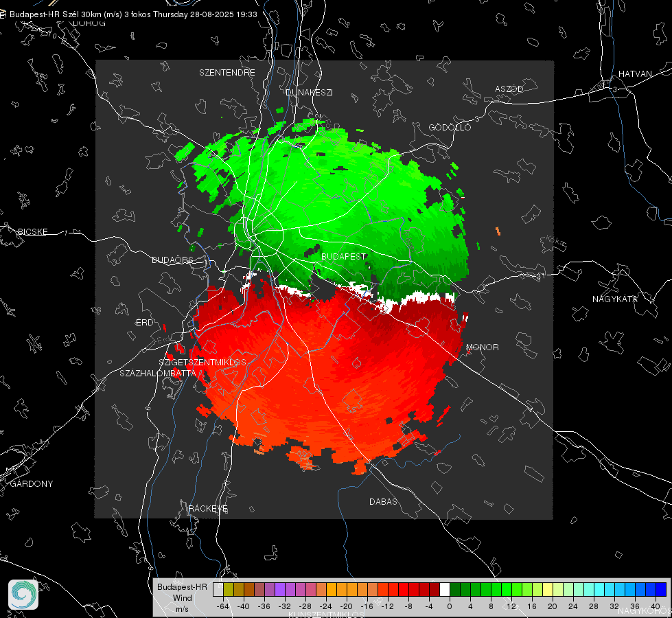Click the ÉRD map label
Image resolution: width=672 pixels, height=618 pixels.
tap(144, 323)
